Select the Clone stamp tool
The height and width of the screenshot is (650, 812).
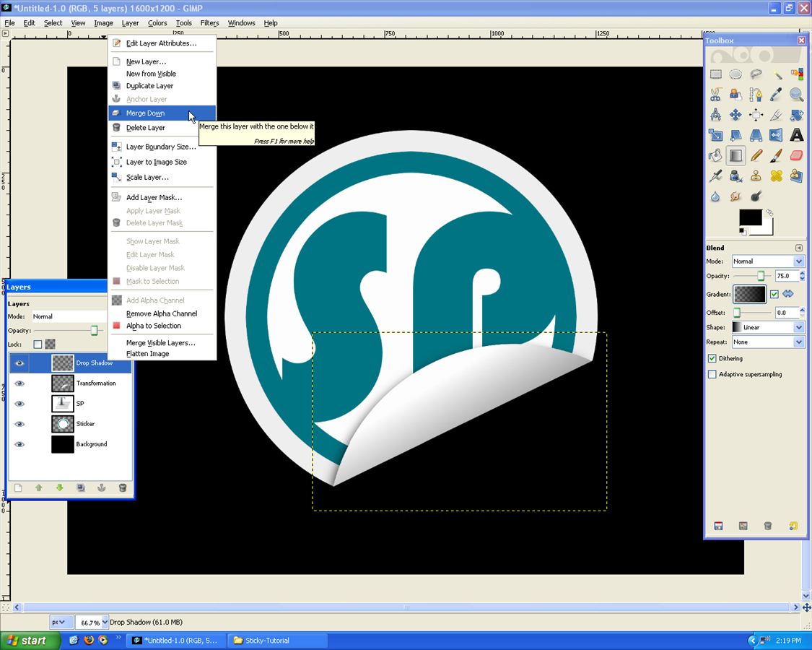(x=756, y=175)
